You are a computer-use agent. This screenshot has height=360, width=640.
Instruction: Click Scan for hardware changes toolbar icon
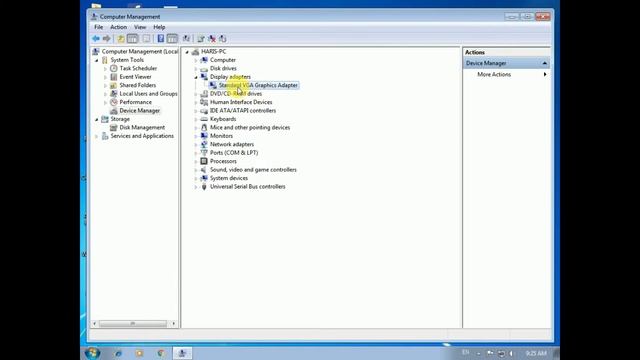[186, 39]
